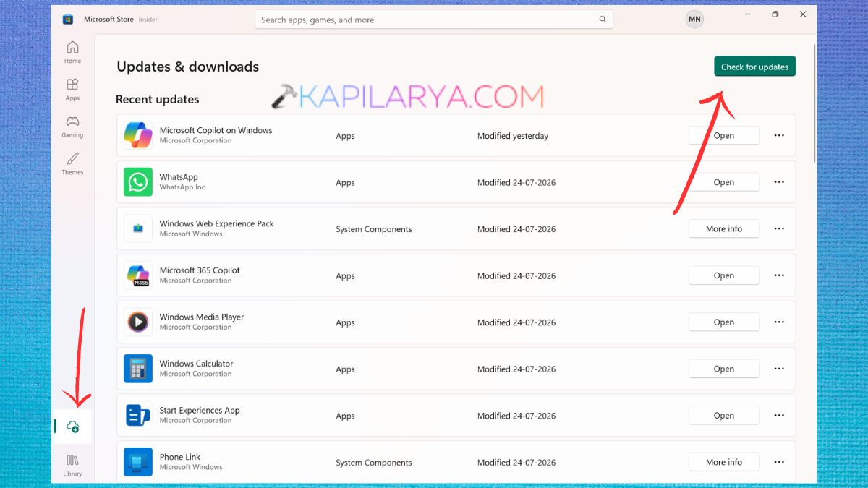Click 'Windows Web Experience Pack' title text
Image resolution: width=868 pixels, height=488 pixels.
pos(216,223)
